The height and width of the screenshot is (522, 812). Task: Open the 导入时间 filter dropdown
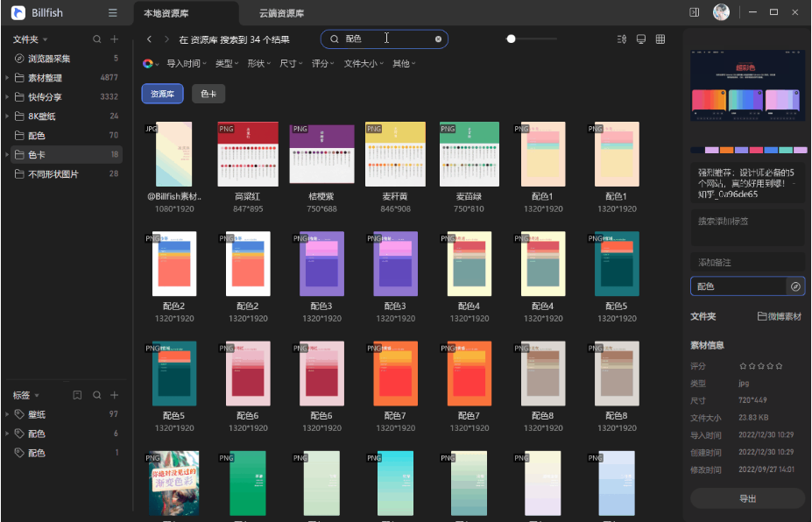click(x=186, y=64)
